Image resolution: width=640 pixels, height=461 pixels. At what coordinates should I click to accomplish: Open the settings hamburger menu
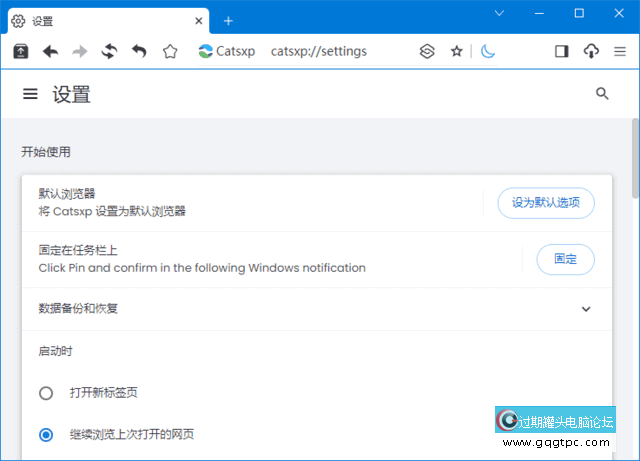30,94
